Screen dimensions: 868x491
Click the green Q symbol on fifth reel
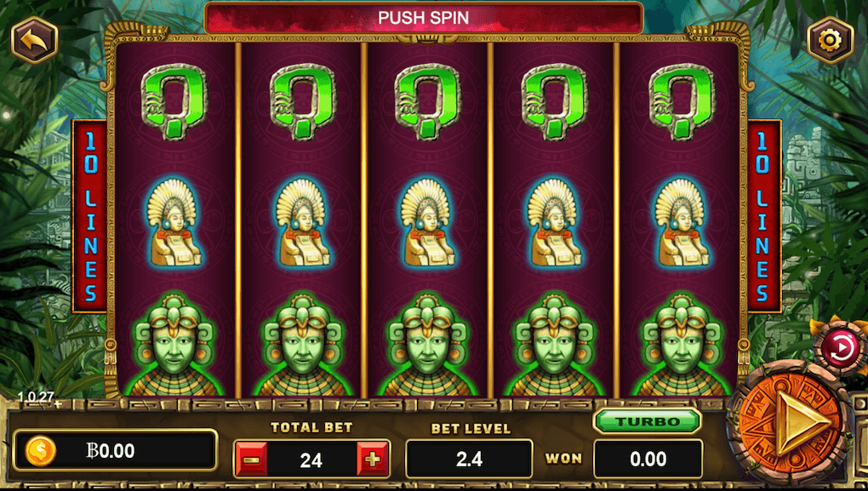[x=682, y=102]
